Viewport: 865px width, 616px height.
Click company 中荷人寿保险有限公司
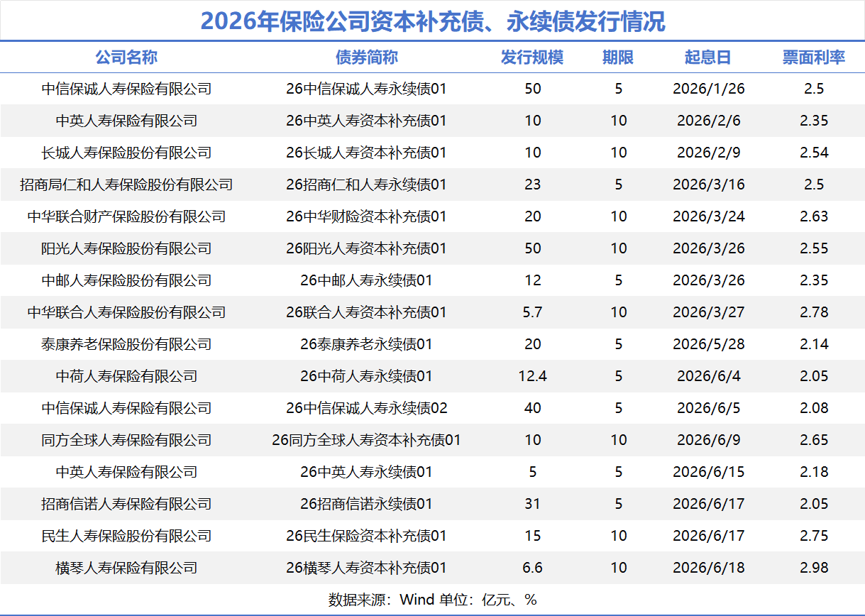pyautogui.click(x=126, y=376)
